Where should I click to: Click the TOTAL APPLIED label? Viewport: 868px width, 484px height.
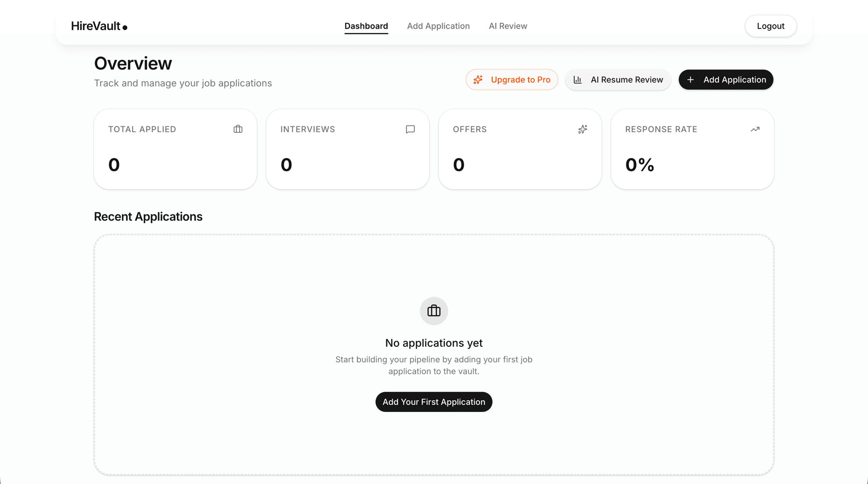coord(142,129)
